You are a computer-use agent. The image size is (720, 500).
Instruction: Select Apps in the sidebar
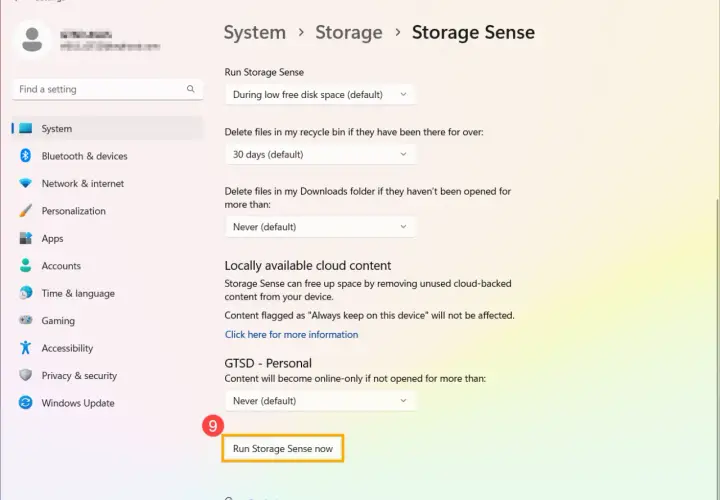(x=107, y=238)
